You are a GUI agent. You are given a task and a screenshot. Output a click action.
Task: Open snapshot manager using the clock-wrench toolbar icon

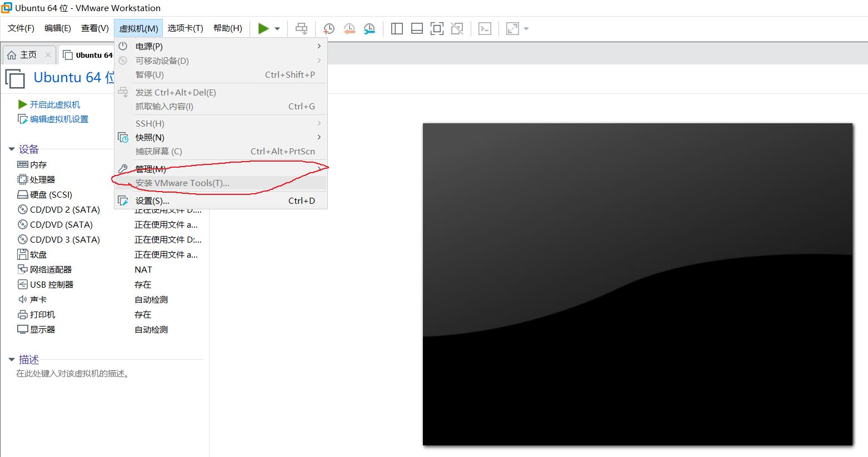(x=369, y=28)
